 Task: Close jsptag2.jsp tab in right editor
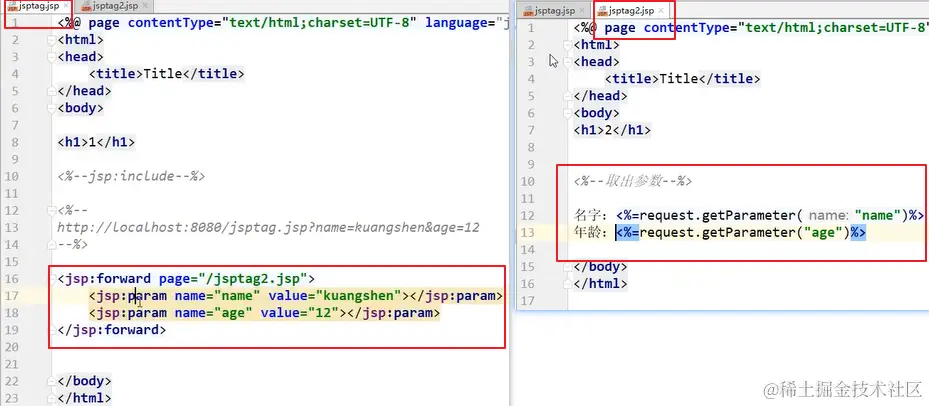click(x=662, y=11)
